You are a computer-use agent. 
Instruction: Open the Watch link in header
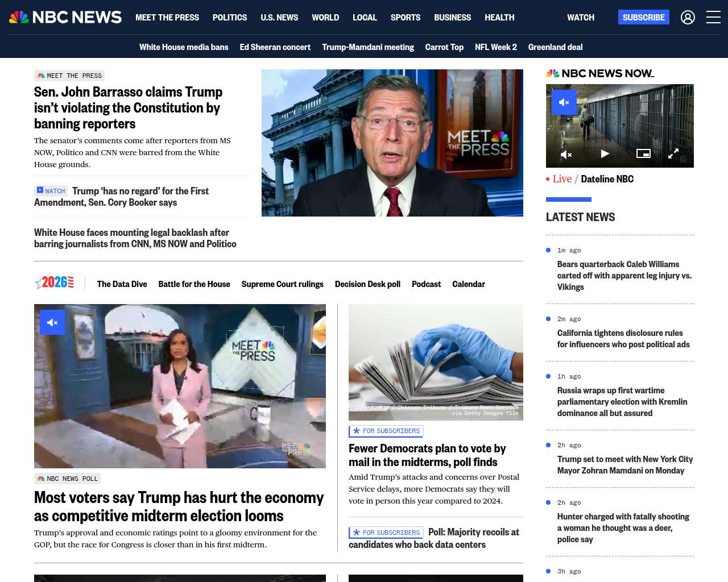[x=581, y=18]
